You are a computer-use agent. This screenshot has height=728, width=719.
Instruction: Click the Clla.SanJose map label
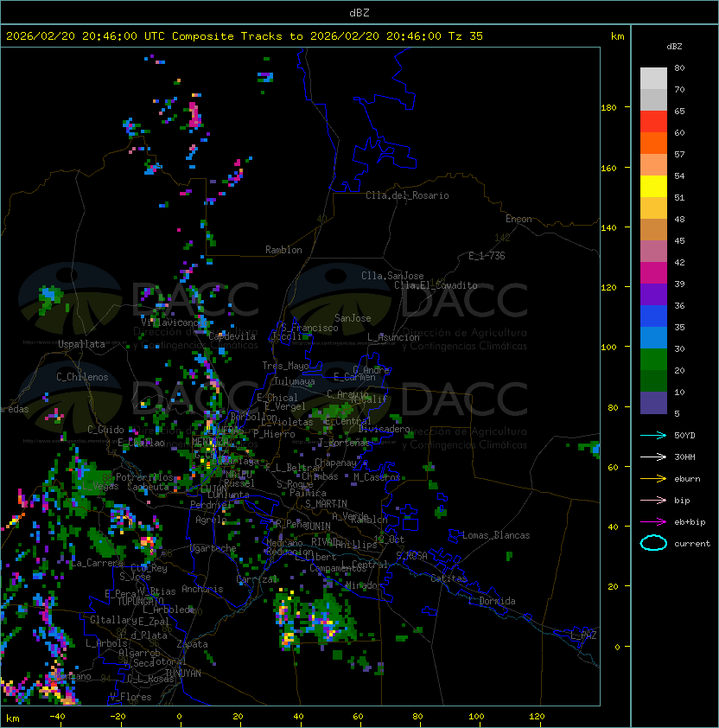[392, 276]
